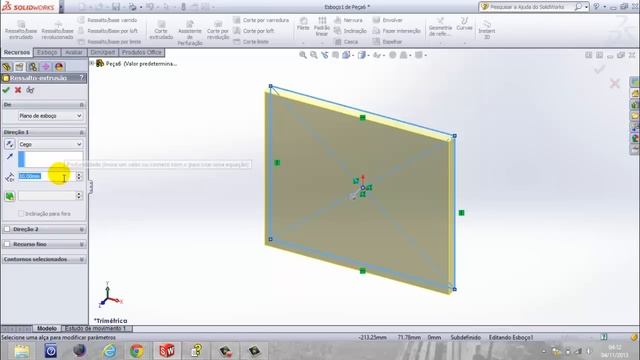Click the Previous View icon
This screenshot has width=640, height=360.
pos(324,55)
